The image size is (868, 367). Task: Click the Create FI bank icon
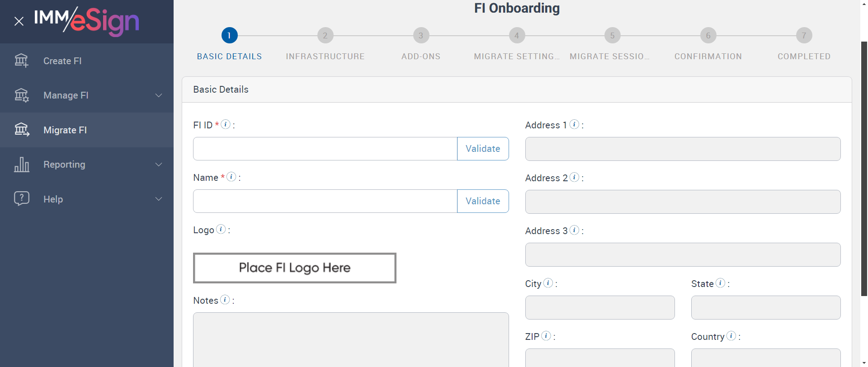(x=21, y=61)
